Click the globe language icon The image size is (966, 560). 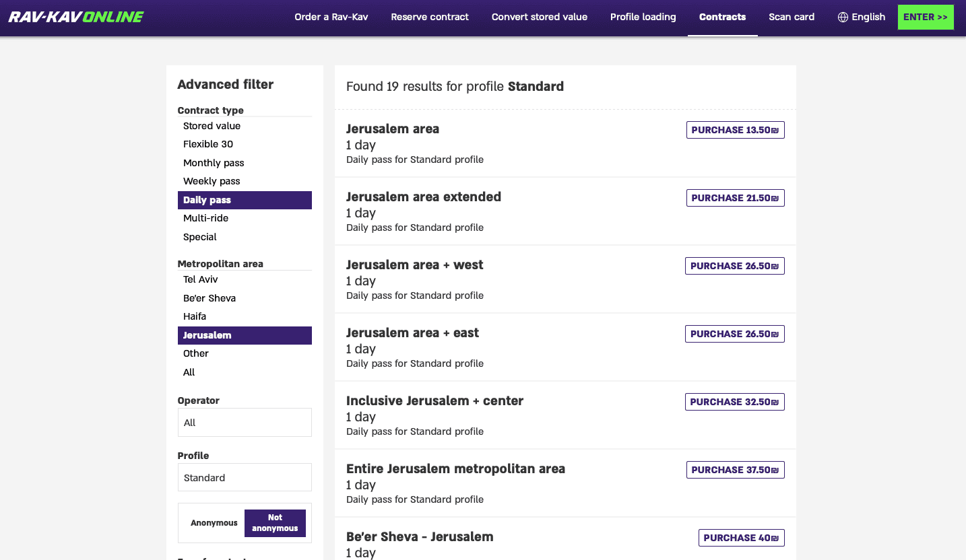[843, 17]
